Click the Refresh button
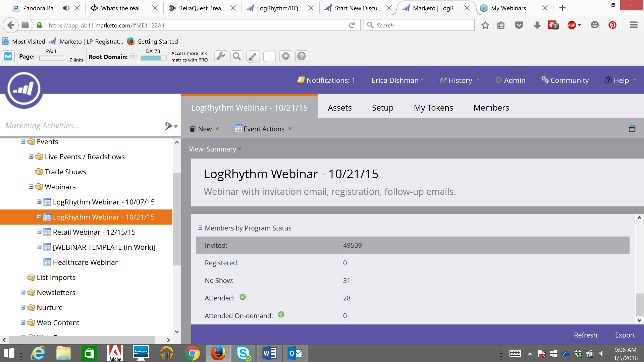This screenshot has width=644, height=362. 585,335
